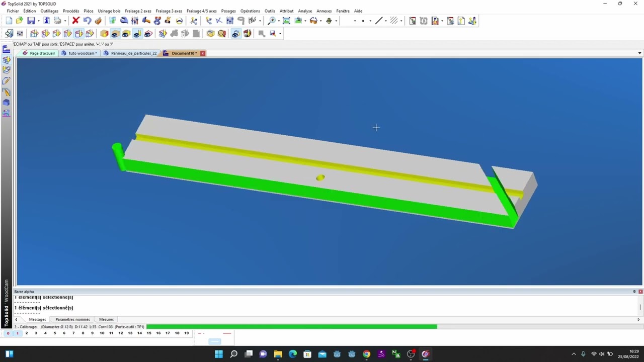
Task: Toggle the highlighted eye icon near toolbar end
Action: coord(235,34)
